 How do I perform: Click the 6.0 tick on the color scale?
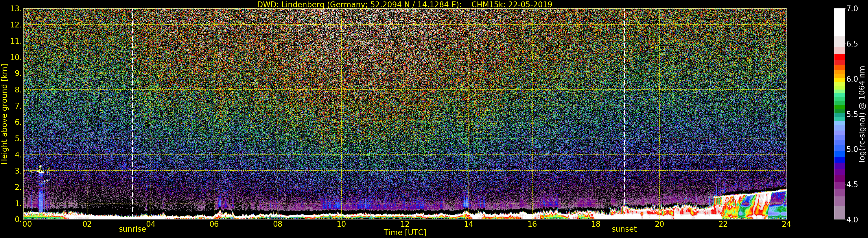(x=852, y=79)
